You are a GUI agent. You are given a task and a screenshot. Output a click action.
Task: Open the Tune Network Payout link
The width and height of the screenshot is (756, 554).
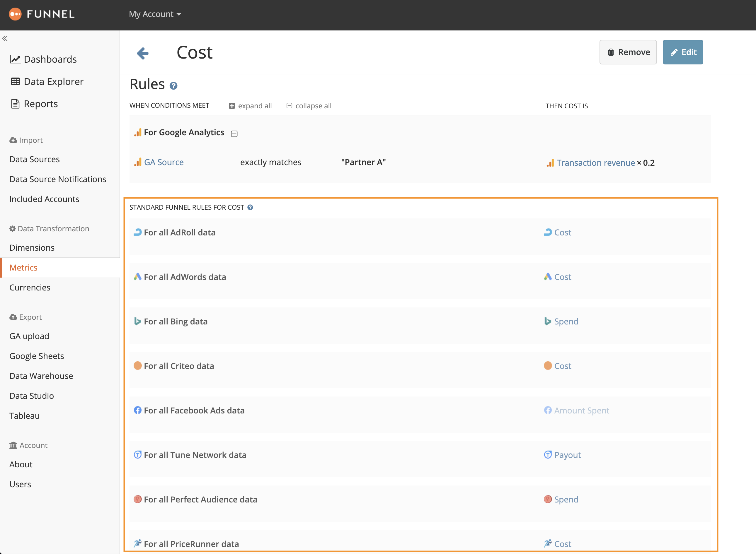(567, 455)
